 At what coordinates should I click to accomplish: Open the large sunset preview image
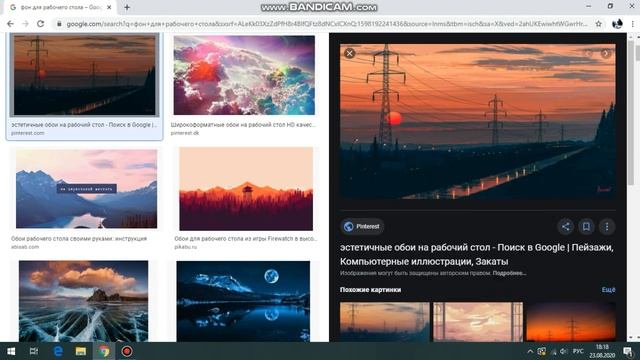(x=478, y=121)
